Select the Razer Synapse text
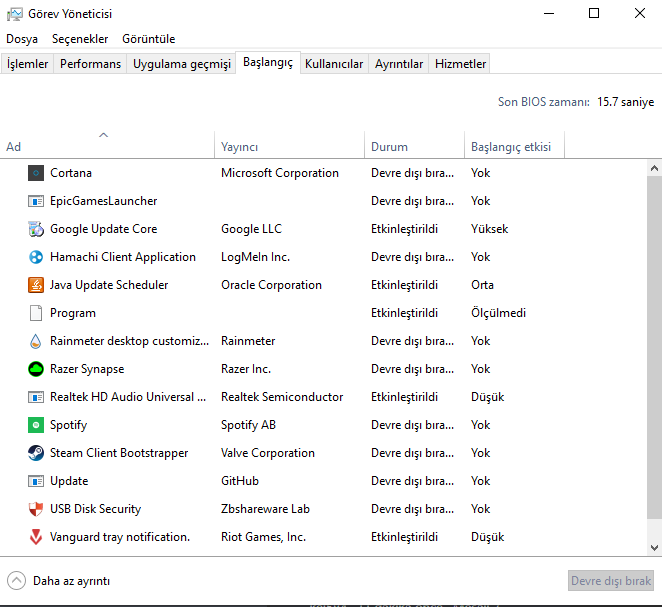Viewport: 662px width, 607px height. tap(87, 369)
